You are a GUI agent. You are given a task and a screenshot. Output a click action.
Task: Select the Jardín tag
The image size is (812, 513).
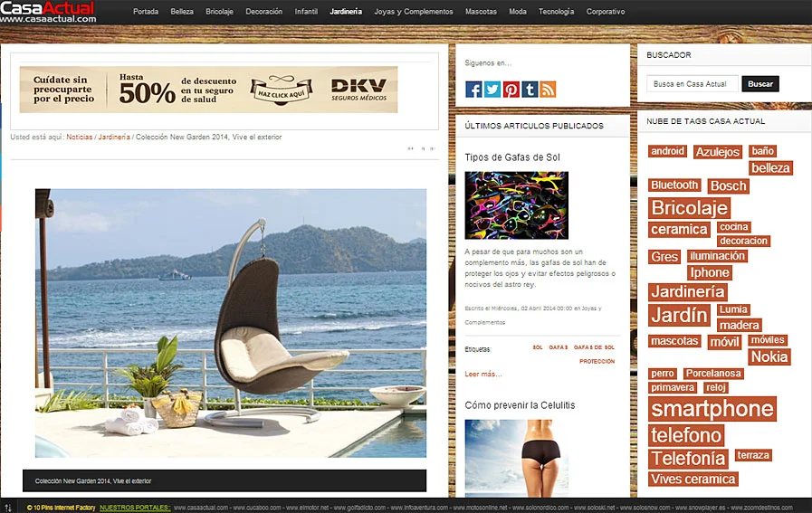coord(679,315)
